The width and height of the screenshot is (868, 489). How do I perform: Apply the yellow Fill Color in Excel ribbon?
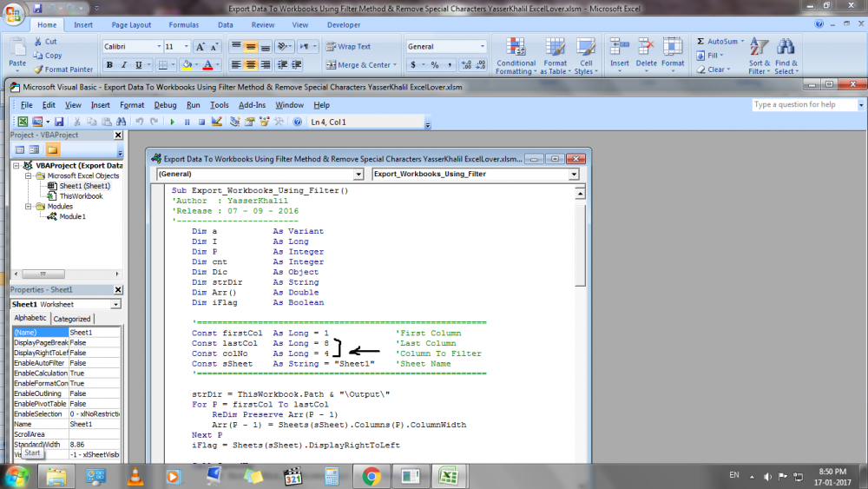point(187,65)
